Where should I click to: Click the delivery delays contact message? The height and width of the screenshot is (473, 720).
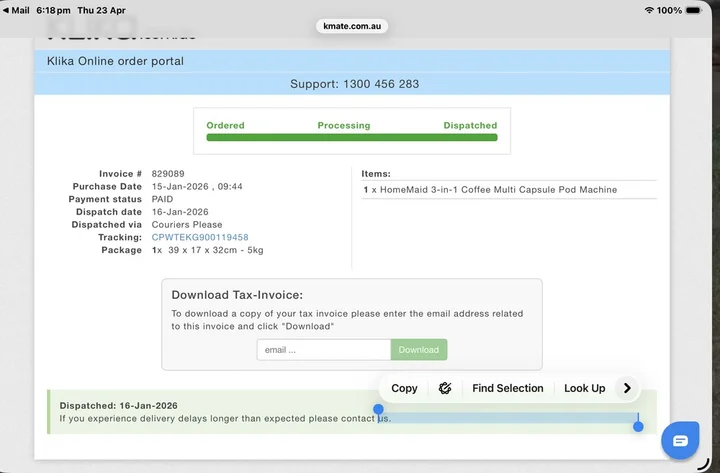point(225,419)
